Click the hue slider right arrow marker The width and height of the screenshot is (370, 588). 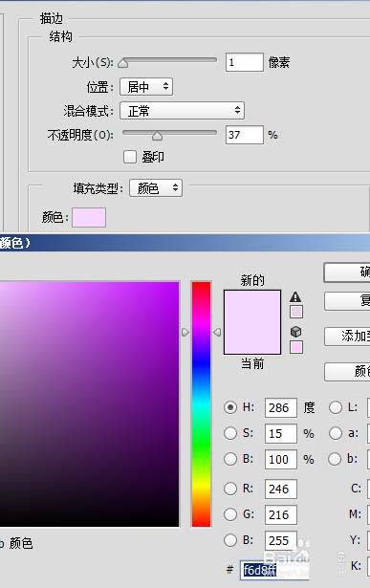tap(217, 333)
